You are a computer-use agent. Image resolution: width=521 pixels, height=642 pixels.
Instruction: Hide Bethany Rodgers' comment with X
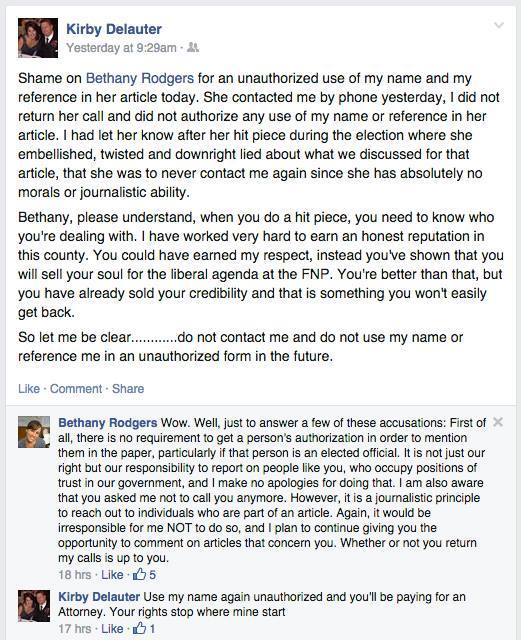498,422
